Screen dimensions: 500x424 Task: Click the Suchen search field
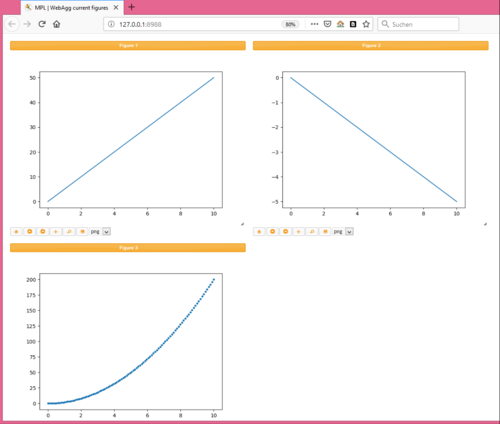coord(418,24)
